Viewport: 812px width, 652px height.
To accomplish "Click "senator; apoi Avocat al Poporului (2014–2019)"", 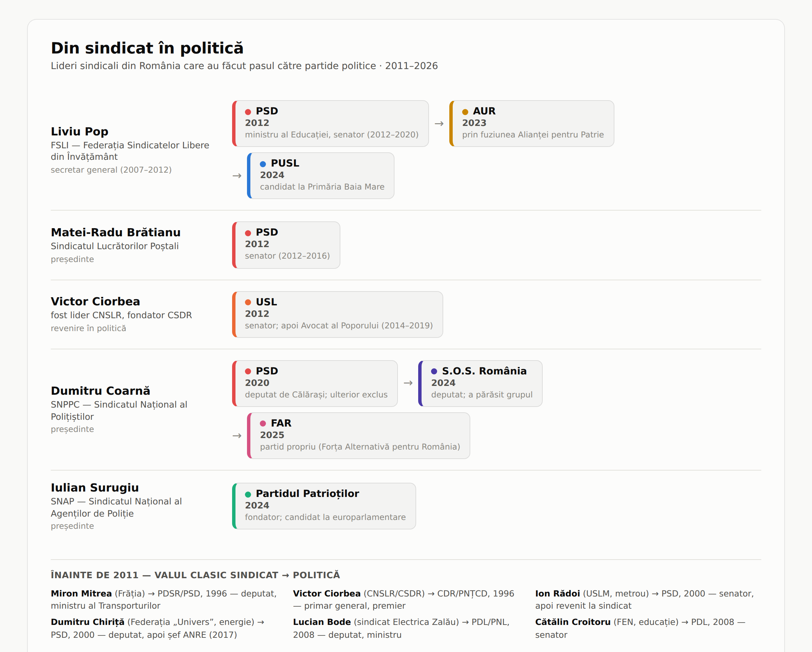I will pos(339,326).
